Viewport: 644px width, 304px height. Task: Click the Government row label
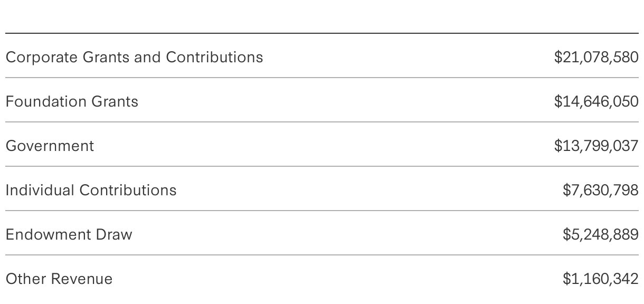pos(50,146)
